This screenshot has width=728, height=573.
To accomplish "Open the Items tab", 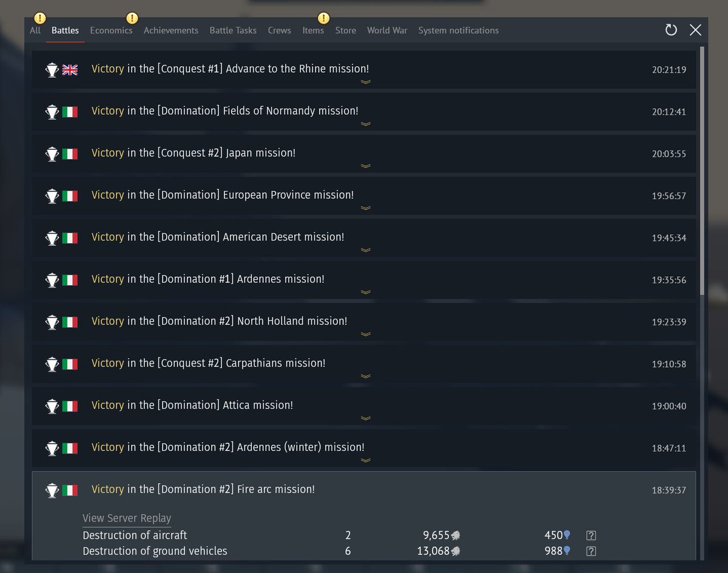I will (x=313, y=30).
